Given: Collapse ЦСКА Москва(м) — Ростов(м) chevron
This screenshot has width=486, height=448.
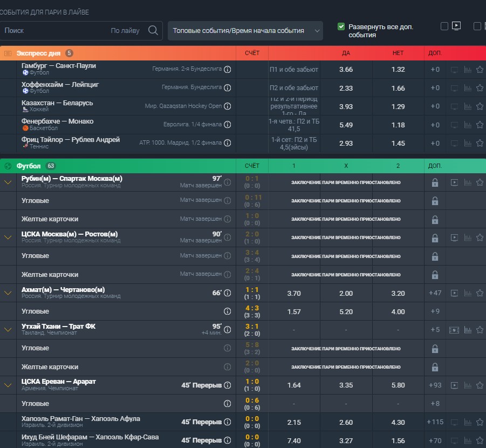Looking at the screenshot, I should (x=8, y=237).
